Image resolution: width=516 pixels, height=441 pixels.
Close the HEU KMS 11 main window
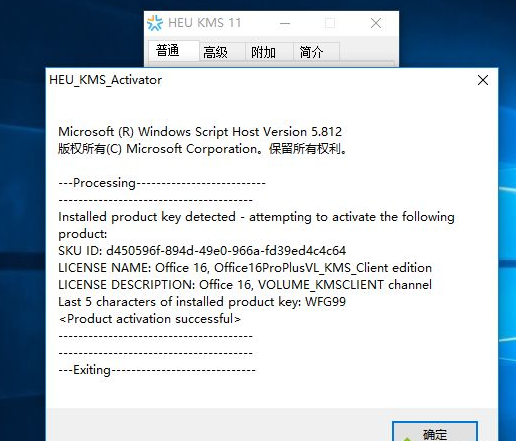click(x=376, y=23)
